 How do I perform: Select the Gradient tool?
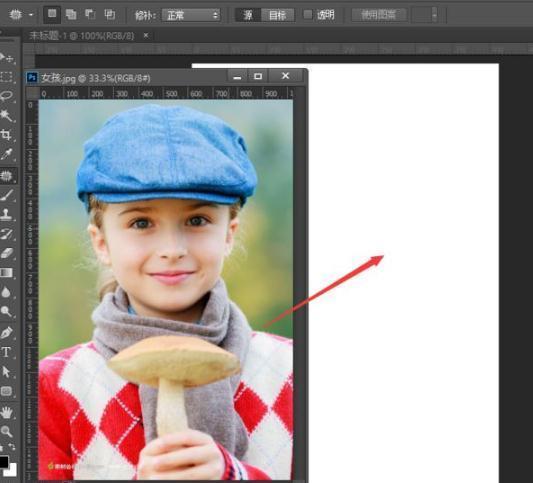click(x=7, y=273)
